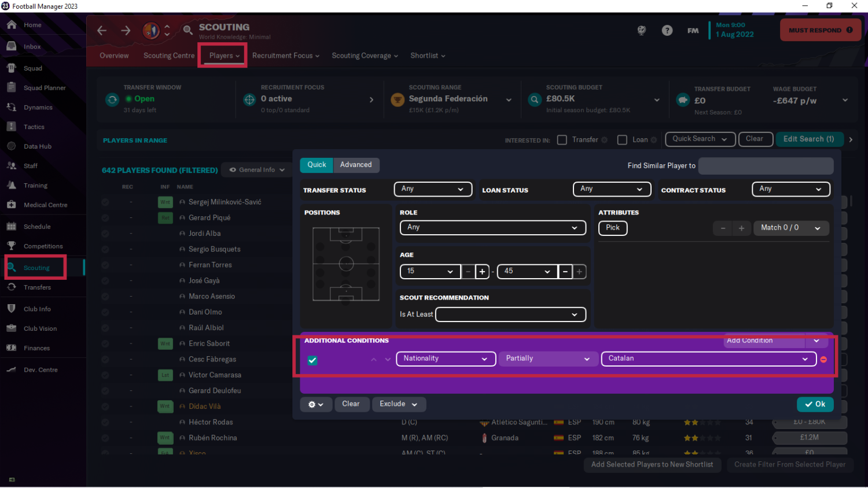Increase the minimum age with plus stepper
This screenshot has width=868, height=488.
coord(482,272)
